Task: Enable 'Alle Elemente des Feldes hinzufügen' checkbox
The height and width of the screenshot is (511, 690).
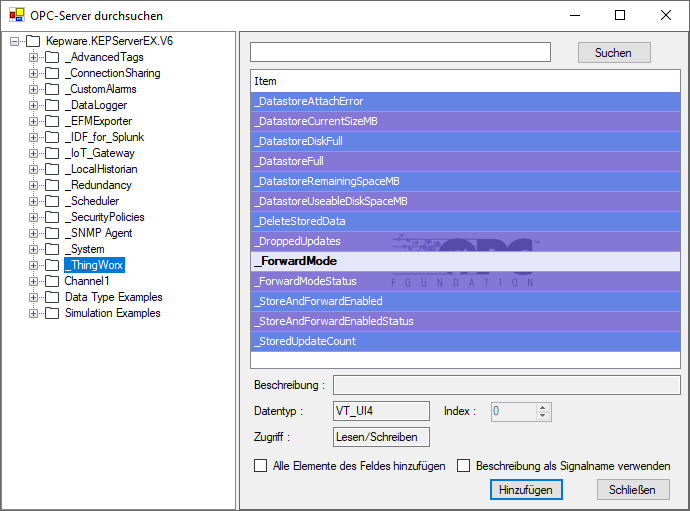Action: click(261, 466)
